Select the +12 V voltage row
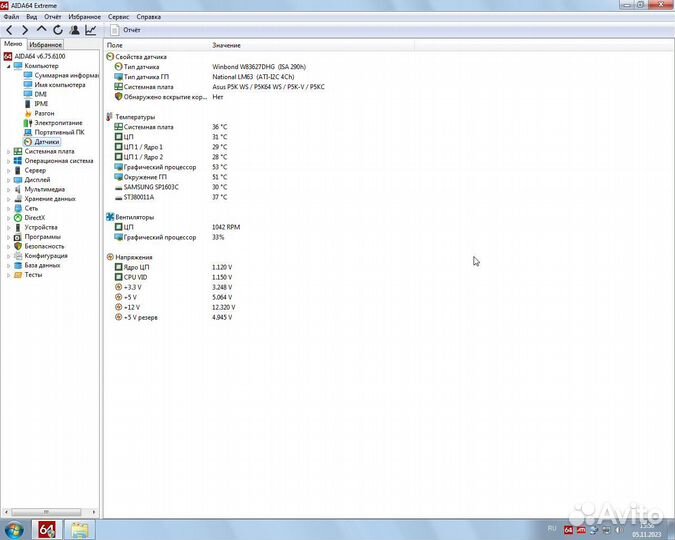675x540 pixels. [x=174, y=307]
